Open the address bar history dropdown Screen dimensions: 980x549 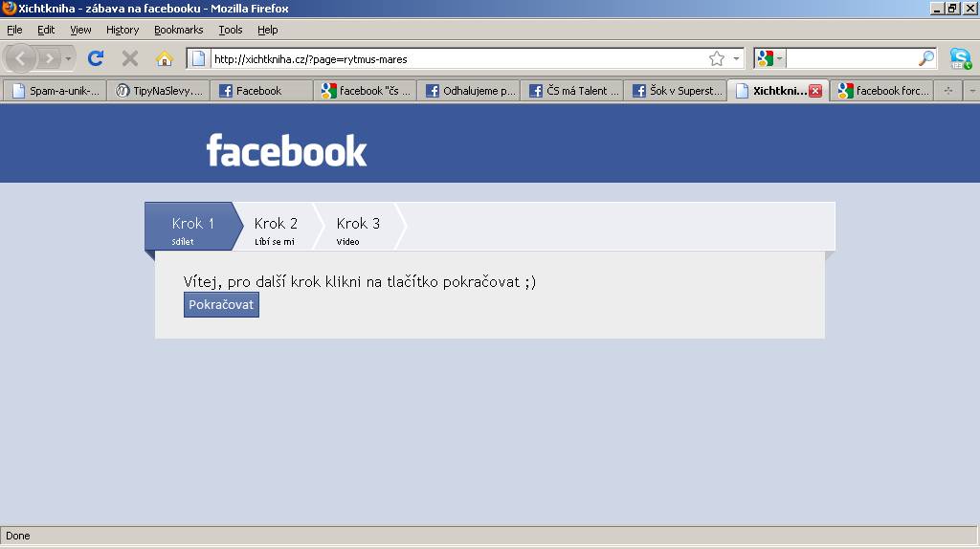tap(736, 58)
